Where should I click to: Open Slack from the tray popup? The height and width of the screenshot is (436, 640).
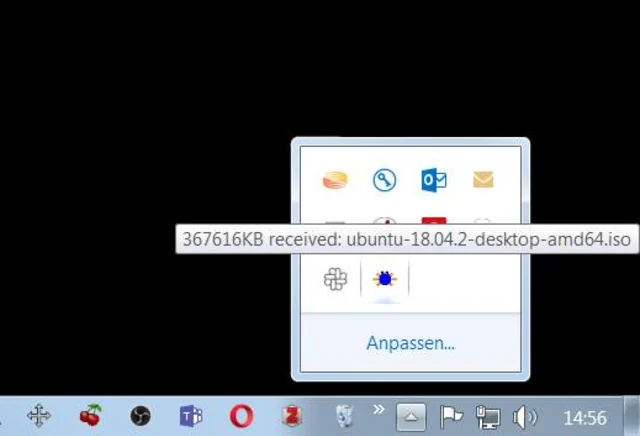click(x=336, y=279)
